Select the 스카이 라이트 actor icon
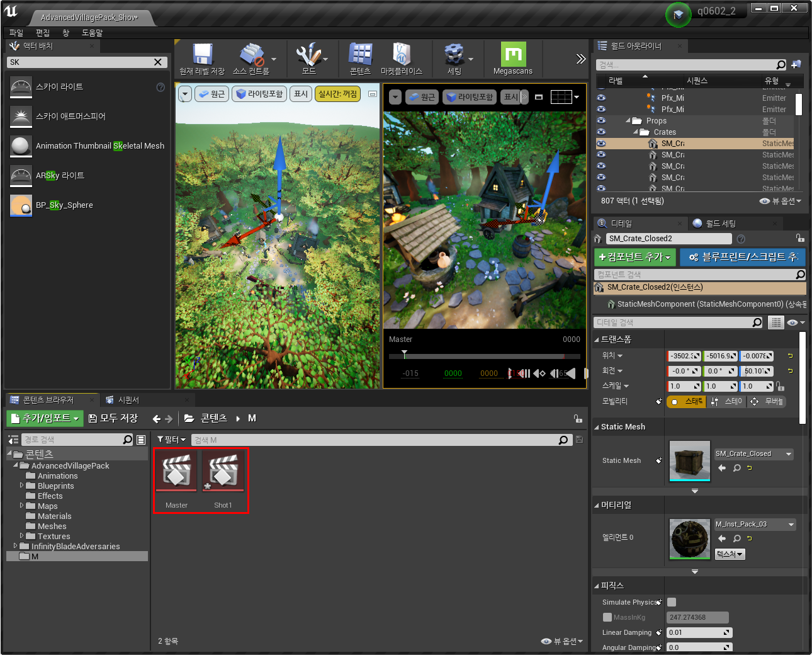This screenshot has width=812, height=655. click(21, 87)
